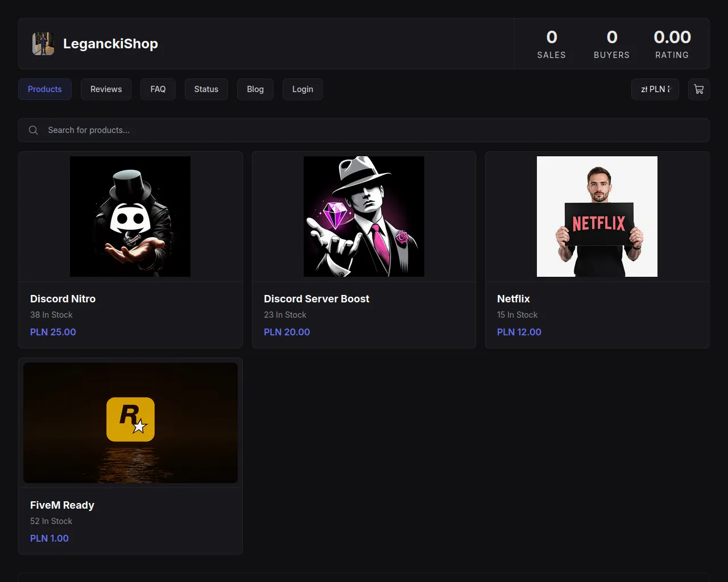
Task: Click the PLN 12.00 price
Action: click(519, 332)
